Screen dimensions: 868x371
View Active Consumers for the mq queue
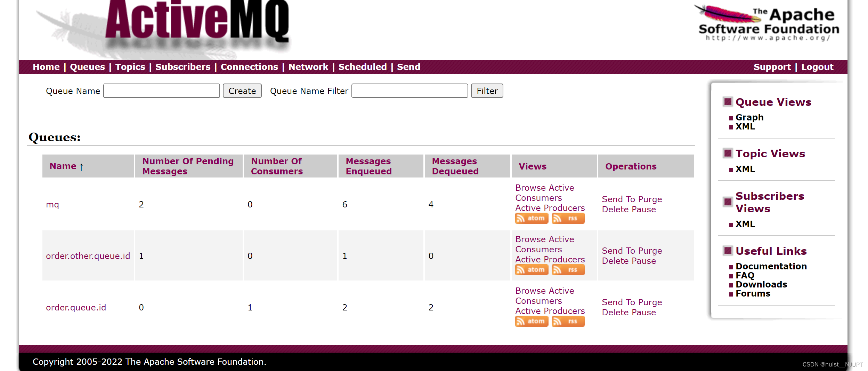pyautogui.click(x=544, y=193)
